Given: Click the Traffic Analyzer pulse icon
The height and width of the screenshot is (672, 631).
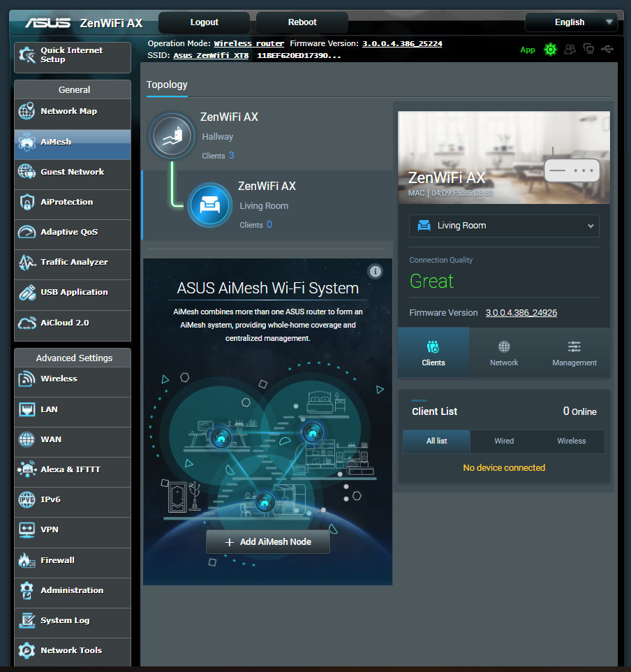Looking at the screenshot, I should pyautogui.click(x=27, y=262).
